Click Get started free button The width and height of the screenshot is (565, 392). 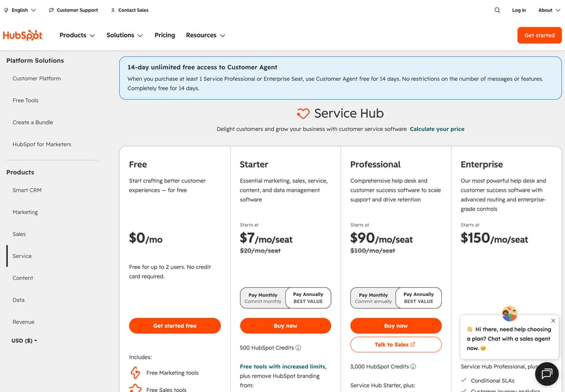click(x=175, y=326)
